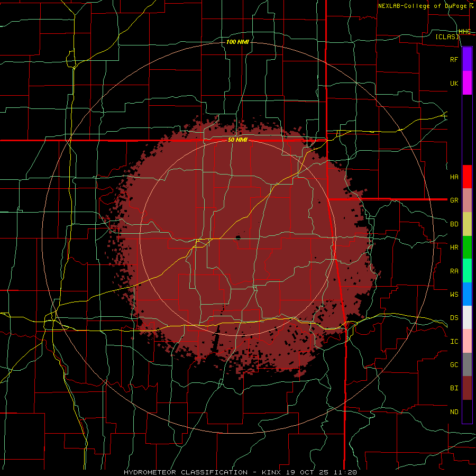
Task: Click the GR pink legend swatch
Action: 467,200
